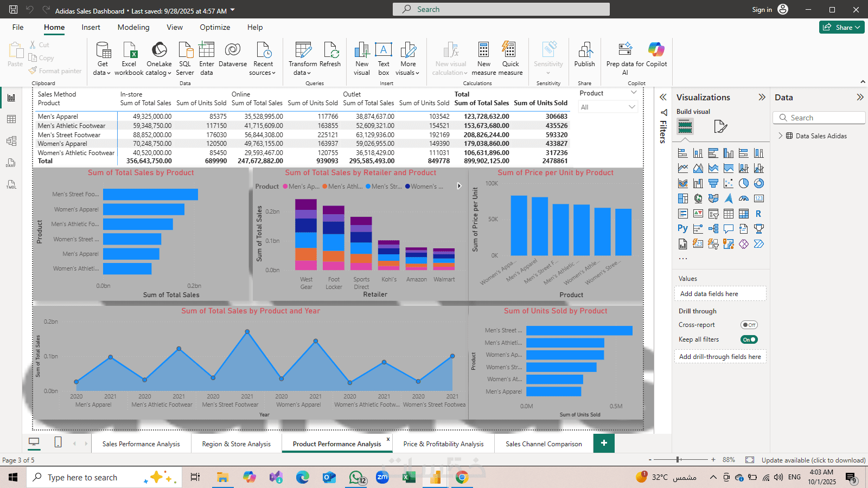Select the Line chart visual type

(x=683, y=168)
